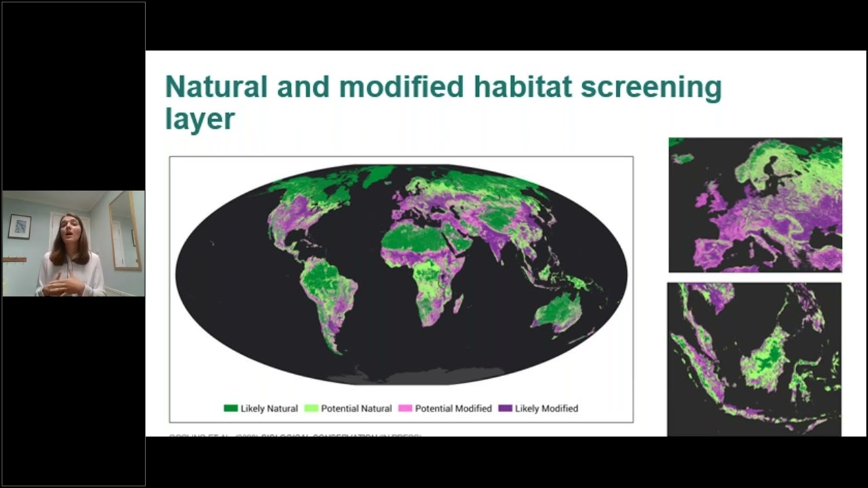Select the Europe inset habitat map
This screenshot has height=488, width=868.
[x=755, y=205]
